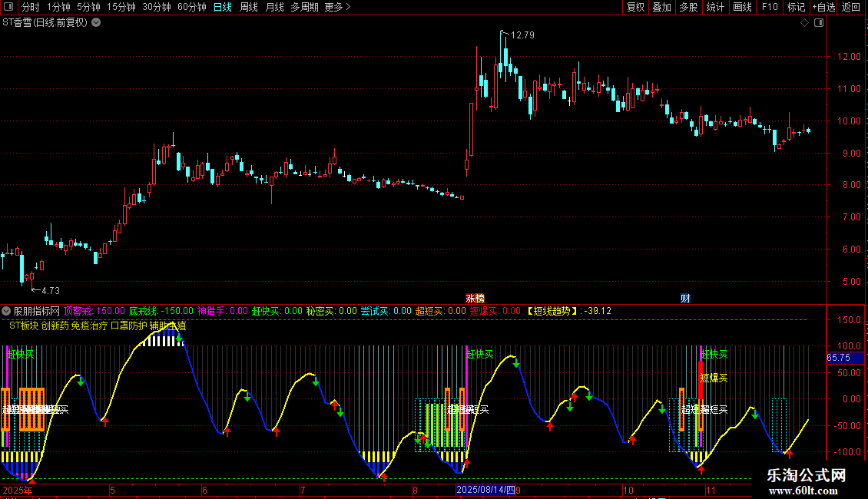Click the 返回 back button
The height and width of the screenshot is (499, 868).
(851, 8)
